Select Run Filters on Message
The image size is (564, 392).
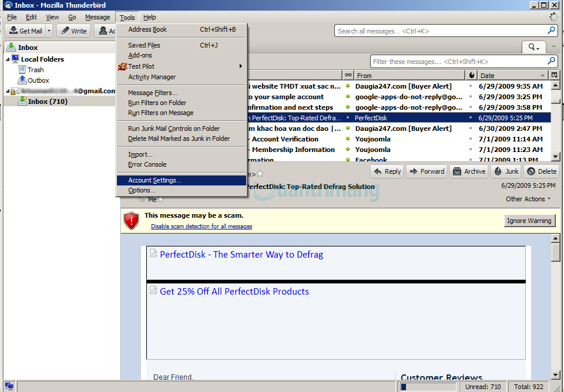point(182,113)
